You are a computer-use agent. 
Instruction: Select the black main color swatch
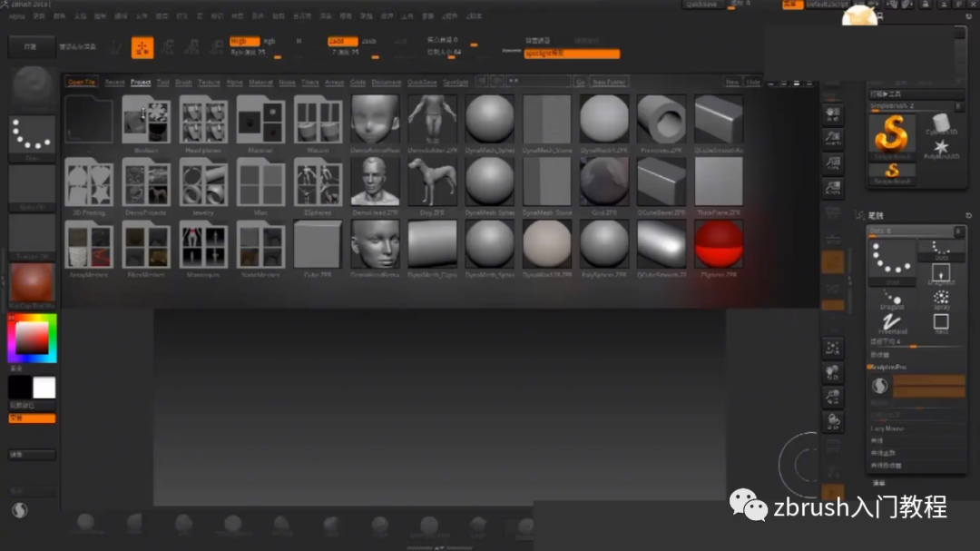coord(20,388)
